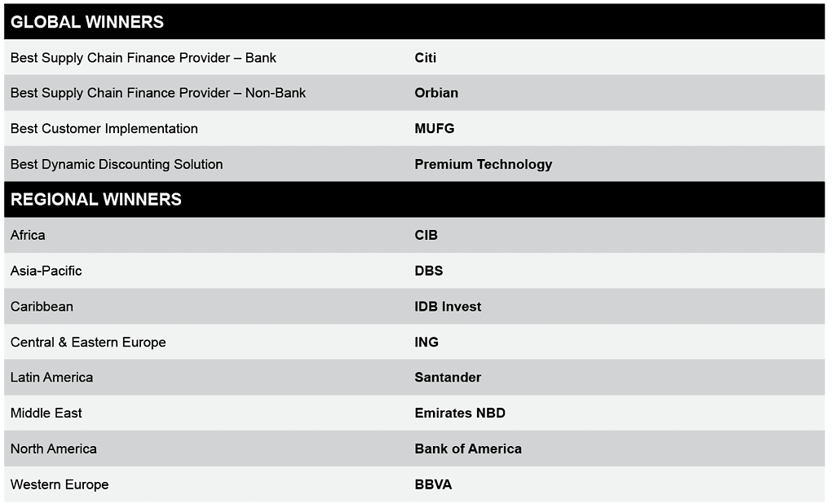Select the Best Customer Implementation category

pyautogui.click(x=104, y=129)
